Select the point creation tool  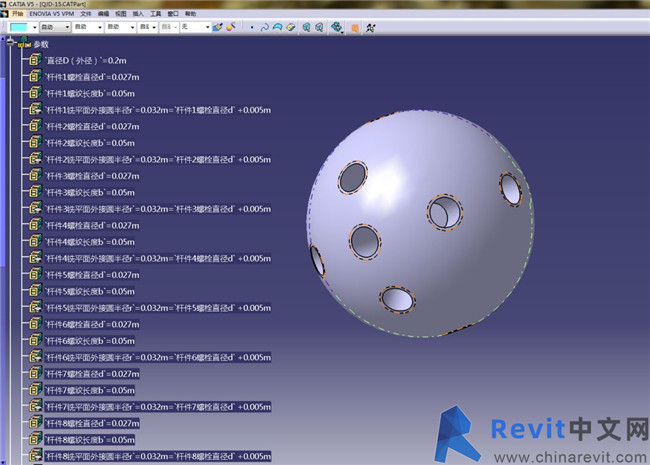point(252,28)
